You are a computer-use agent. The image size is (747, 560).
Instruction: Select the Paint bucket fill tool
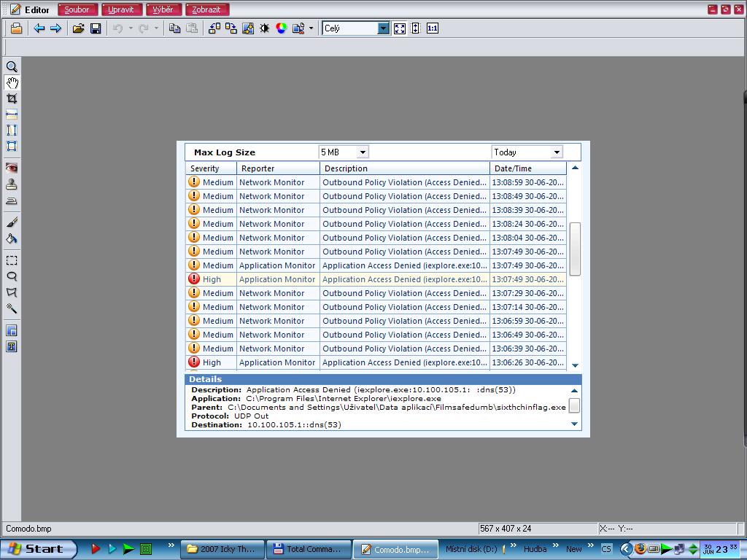(x=12, y=238)
